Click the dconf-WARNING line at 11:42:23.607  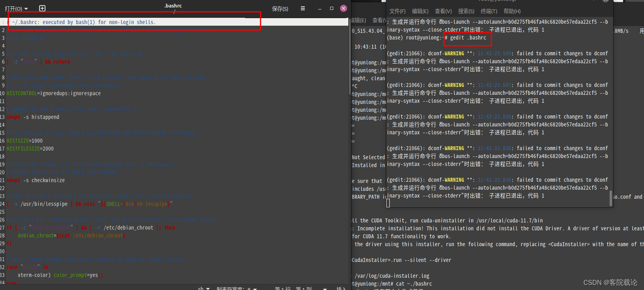497,85
